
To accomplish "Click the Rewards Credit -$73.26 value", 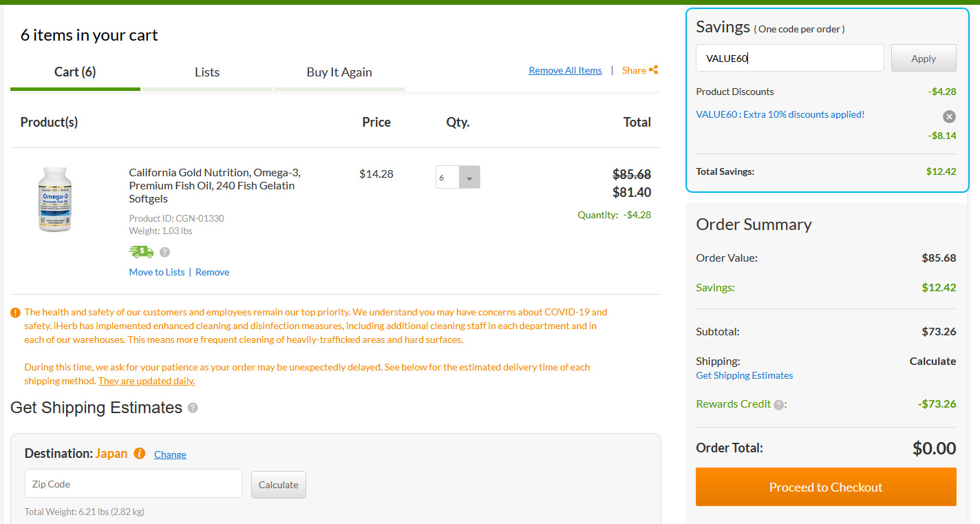I will tap(937, 404).
